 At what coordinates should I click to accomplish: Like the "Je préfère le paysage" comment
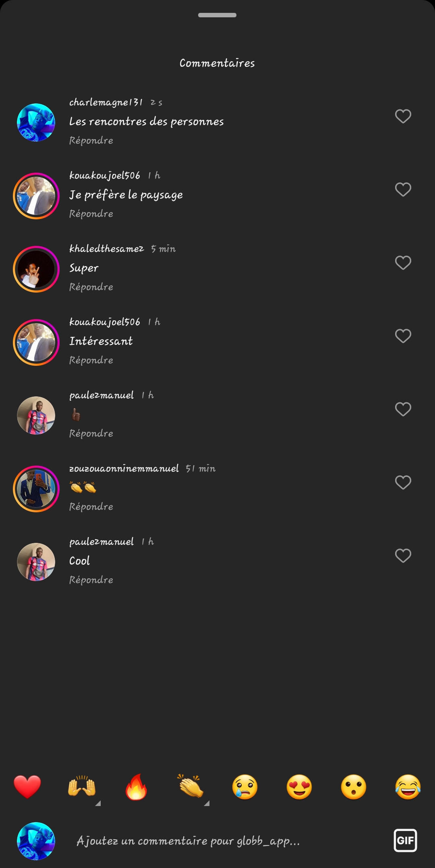pyautogui.click(x=403, y=190)
